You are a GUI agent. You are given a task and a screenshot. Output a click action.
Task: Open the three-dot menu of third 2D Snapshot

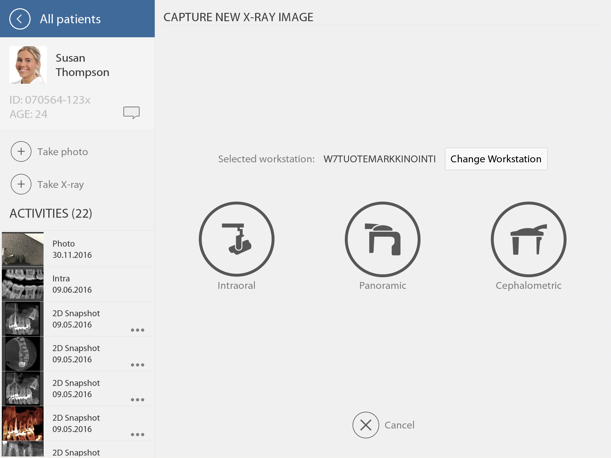coord(138,400)
